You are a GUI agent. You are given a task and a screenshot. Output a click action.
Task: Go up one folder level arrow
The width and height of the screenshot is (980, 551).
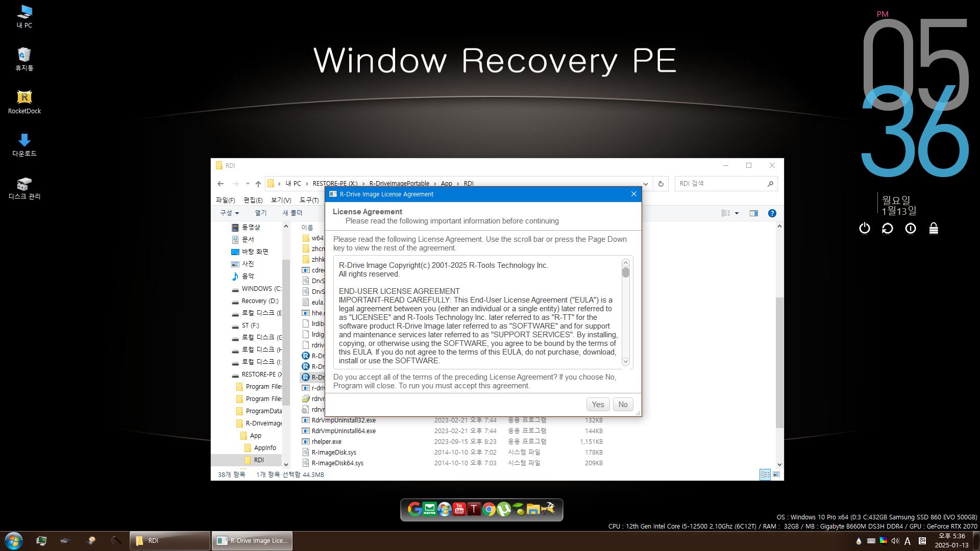pyautogui.click(x=258, y=184)
